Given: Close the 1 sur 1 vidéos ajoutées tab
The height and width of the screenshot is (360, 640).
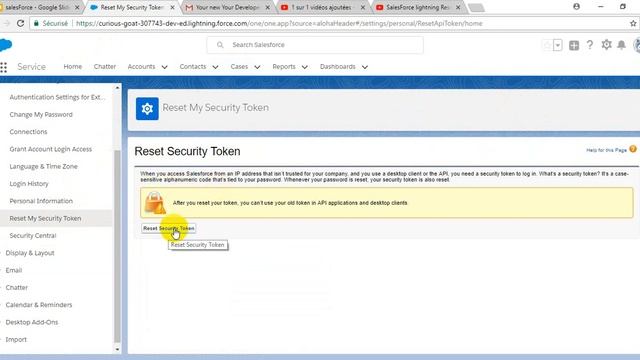Looking at the screenshot, I should pyautogui.click(x=362, y=7).
